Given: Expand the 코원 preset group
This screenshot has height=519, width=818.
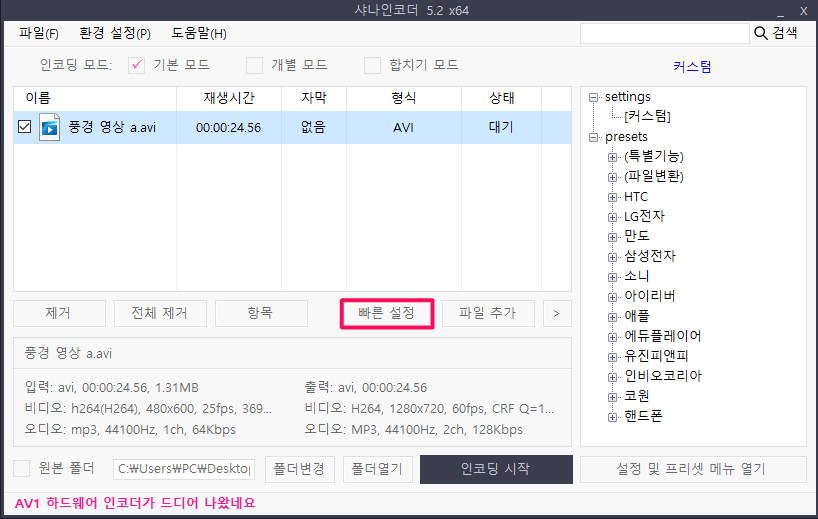Looking at the screenshot, I should pos(612,397).
